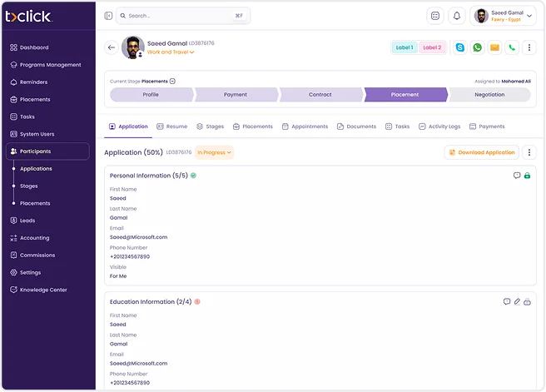Select the Contract stage in the pipeline
Viewport: 546px width, 392px height.
pyautogui.click(x=320, y=95)
